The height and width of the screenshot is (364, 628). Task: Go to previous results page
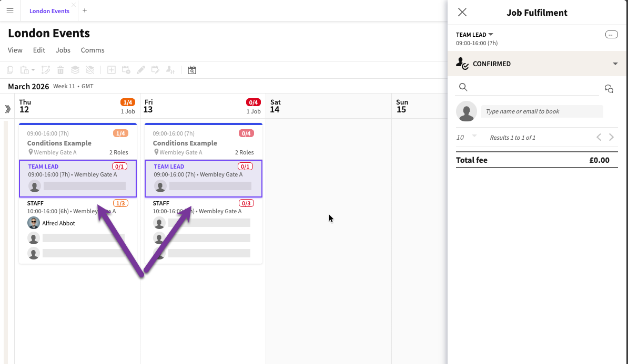[599, 137]
